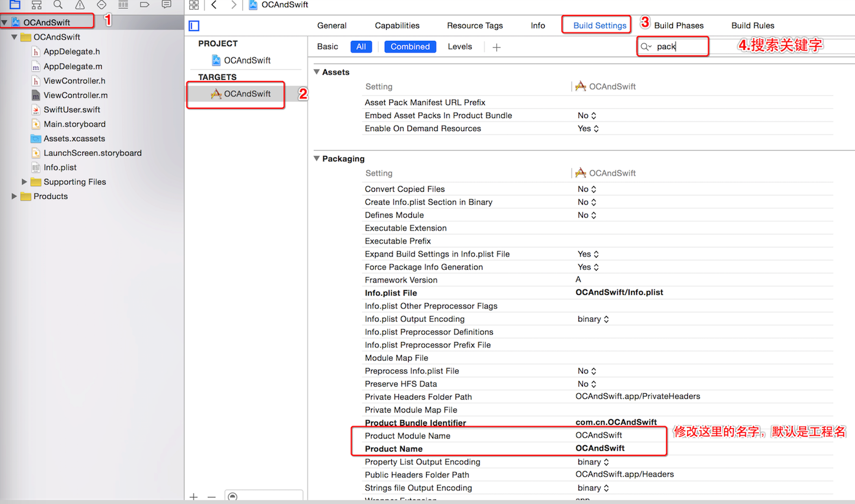Switch to the Build Rules tab
Viewport: 855px width, 504px height.
coord(753,26)
